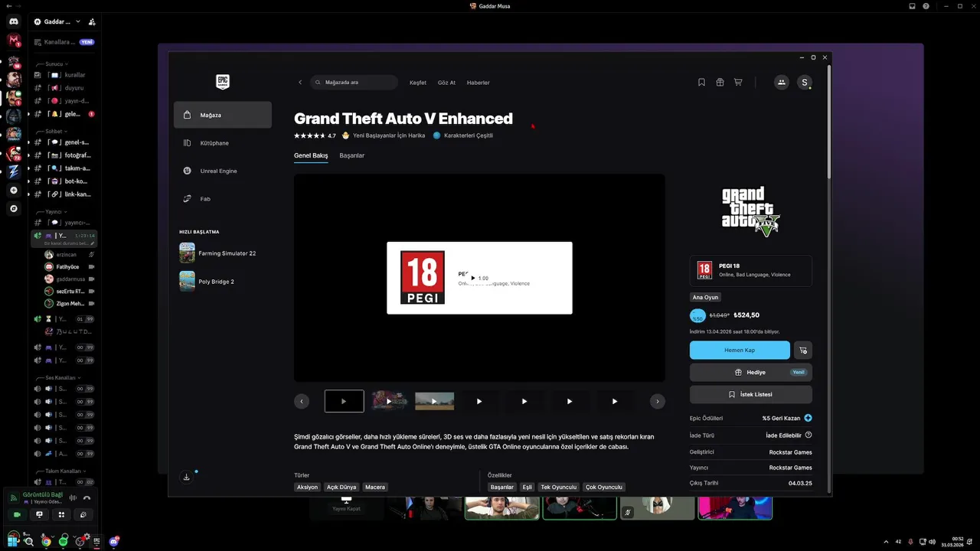
Task: Show previous media thumbnails with left arrow
Action: tap(302, 401)
